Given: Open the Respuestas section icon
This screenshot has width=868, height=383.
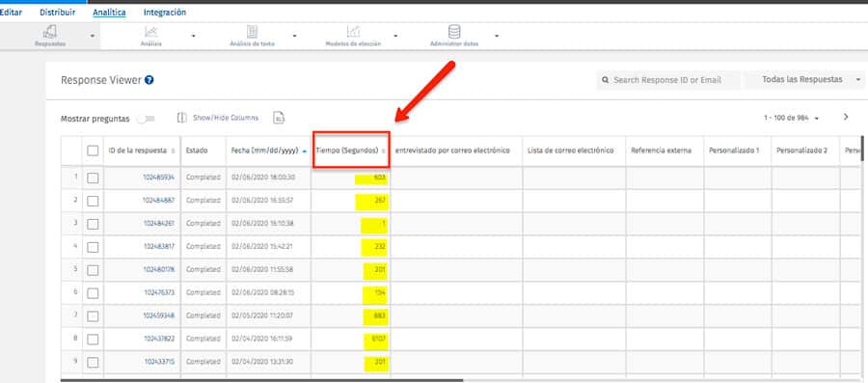Looking at the screenshot, I should tap(50, 32).
